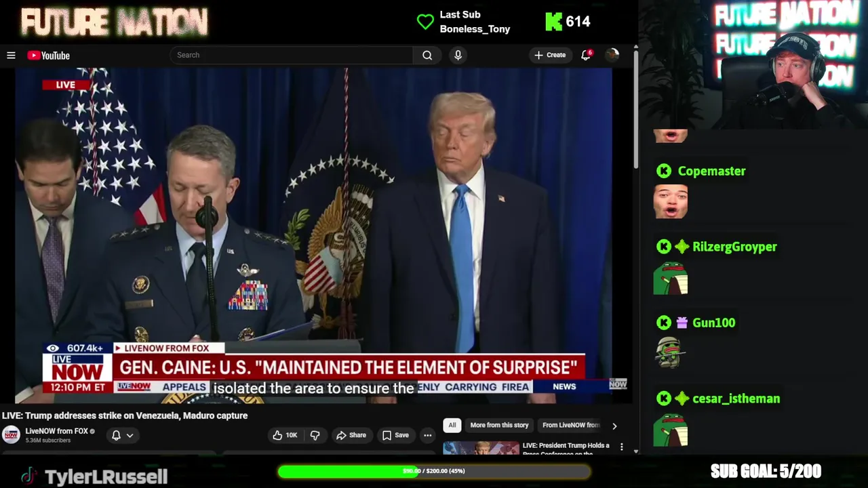Click the username Gun100 in chat

pos(713,323)
